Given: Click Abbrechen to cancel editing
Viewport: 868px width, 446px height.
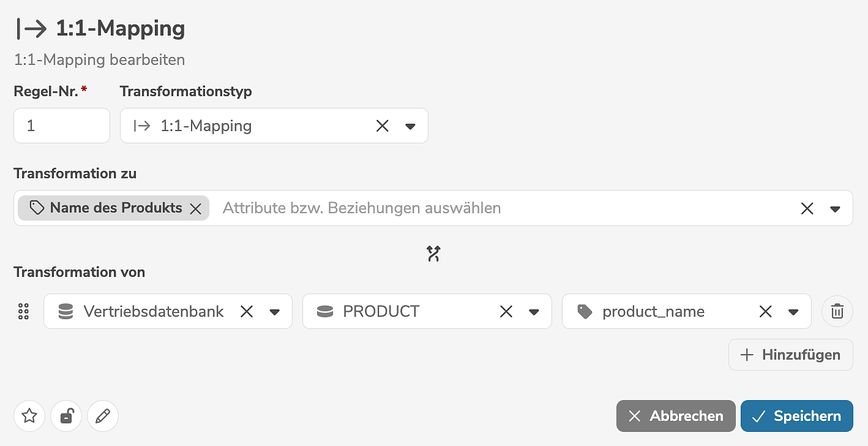Looking at the screenshot, I should click(675, 416).
